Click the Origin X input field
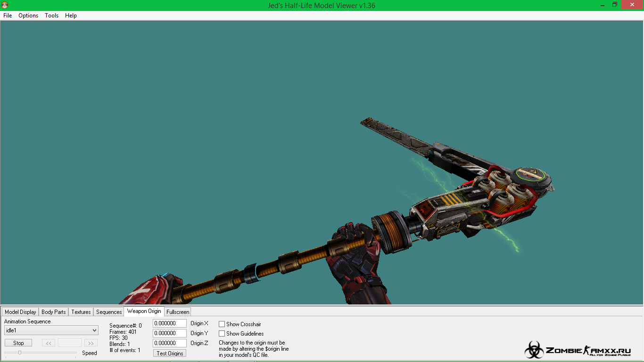The height and width of the screenshot is (362, 644). [x=170, y=323]
